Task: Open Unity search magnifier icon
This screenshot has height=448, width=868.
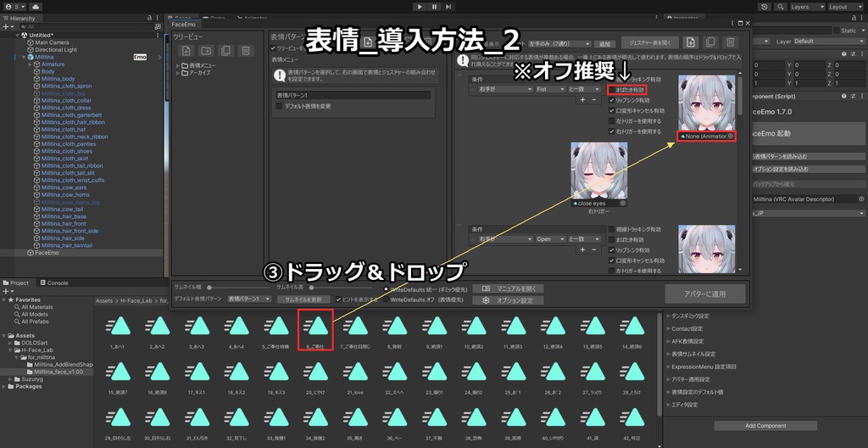Action: tap(781, 7)
